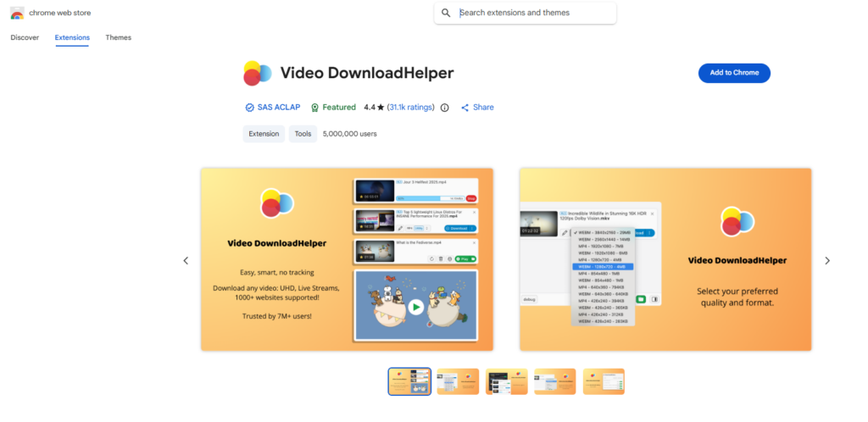Click the Add to Chrome button
Viewport: 868px width, 422px height.
734,73
